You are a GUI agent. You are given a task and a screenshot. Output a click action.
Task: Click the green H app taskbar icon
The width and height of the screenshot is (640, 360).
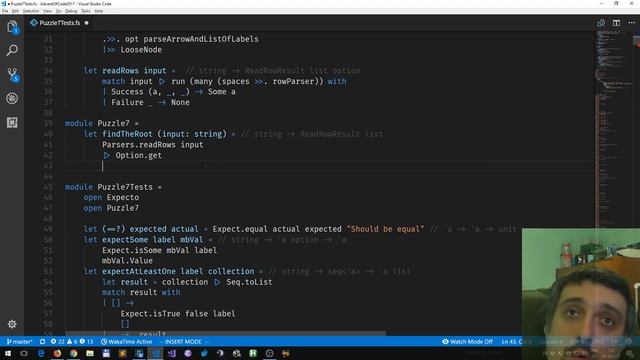253,353
